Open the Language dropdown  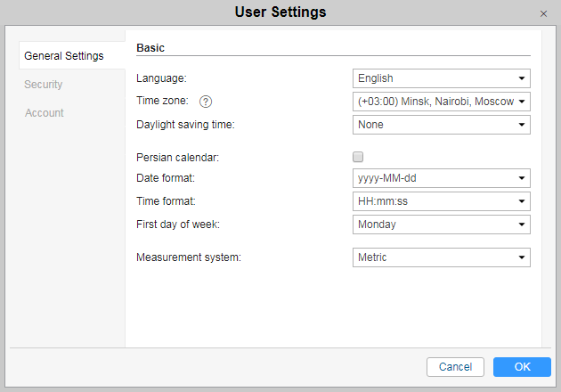[x=441, y=78]
